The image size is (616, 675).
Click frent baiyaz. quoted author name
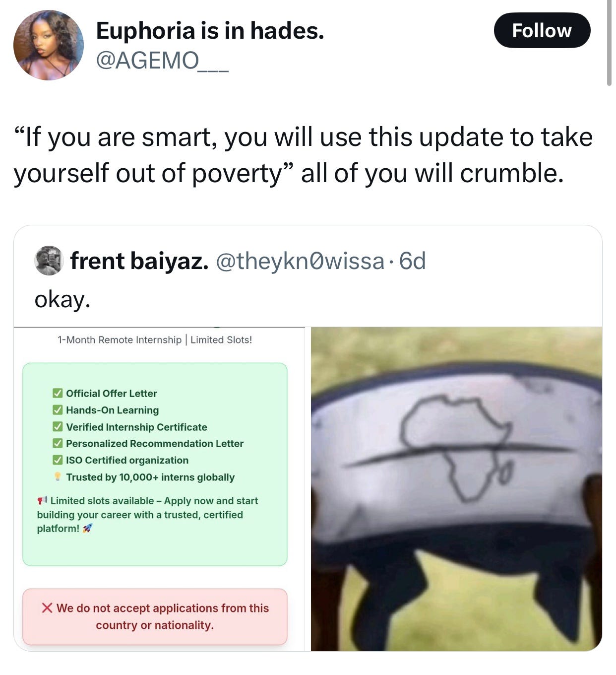139,261
